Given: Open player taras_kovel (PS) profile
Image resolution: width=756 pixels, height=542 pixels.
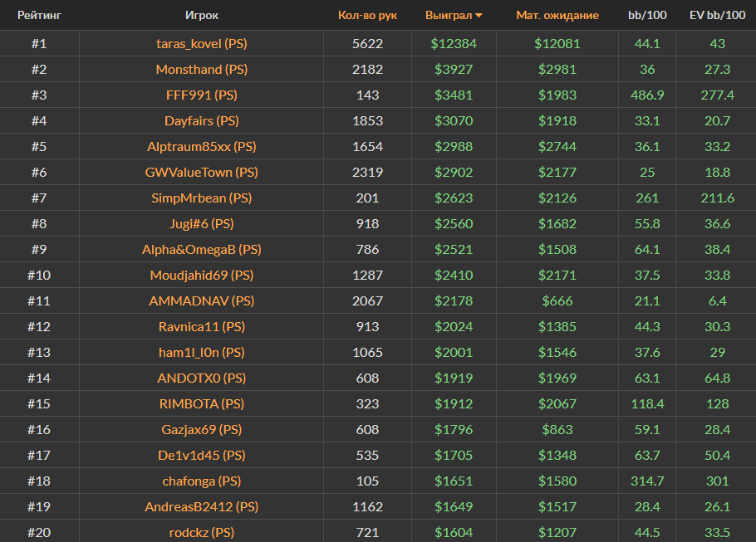Looking at the screenshot, I should pos(201,43).
